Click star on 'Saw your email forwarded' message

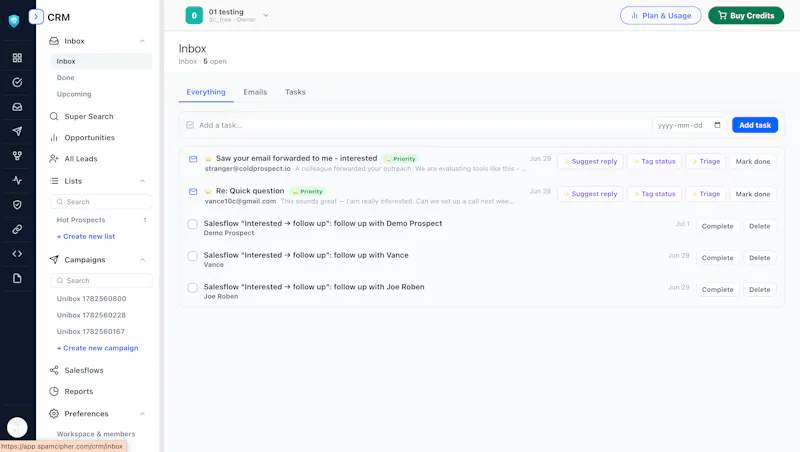(208, 159)
